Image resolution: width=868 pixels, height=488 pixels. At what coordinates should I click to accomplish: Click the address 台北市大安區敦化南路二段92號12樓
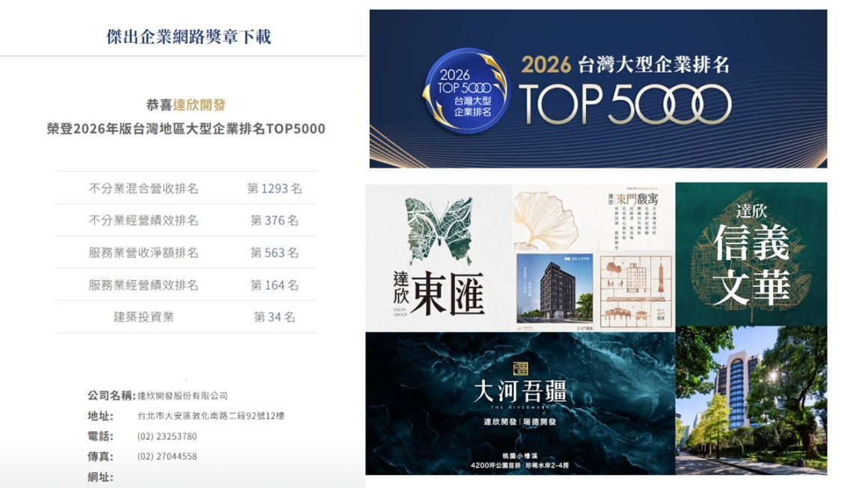(x=211, y=416)
